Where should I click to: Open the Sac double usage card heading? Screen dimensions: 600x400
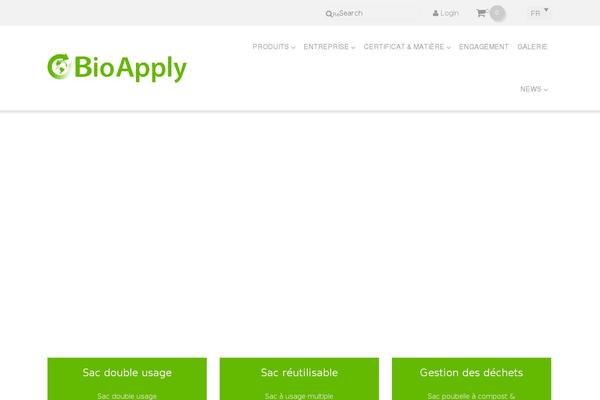pyautogui.click(x=127, y=372)
